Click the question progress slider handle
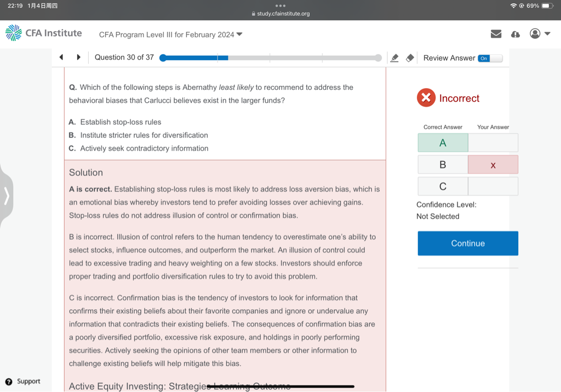Image resolution: width=561 pixels, height=392 pixels. tap(163, 58)
